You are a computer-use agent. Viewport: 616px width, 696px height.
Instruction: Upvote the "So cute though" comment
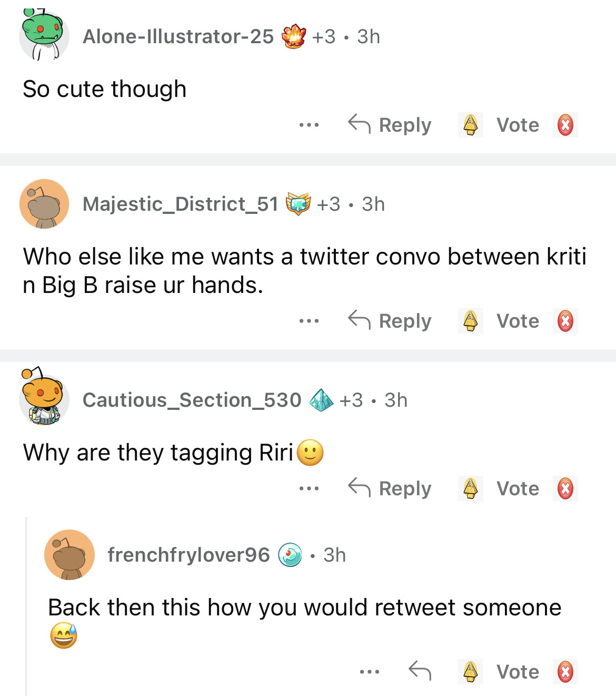coord(470,125)
